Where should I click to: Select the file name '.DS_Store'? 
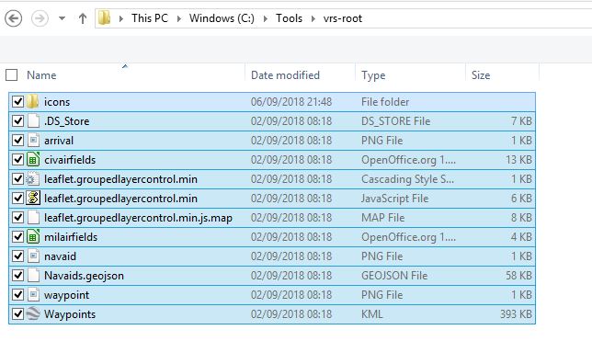[x=66, y=121]
